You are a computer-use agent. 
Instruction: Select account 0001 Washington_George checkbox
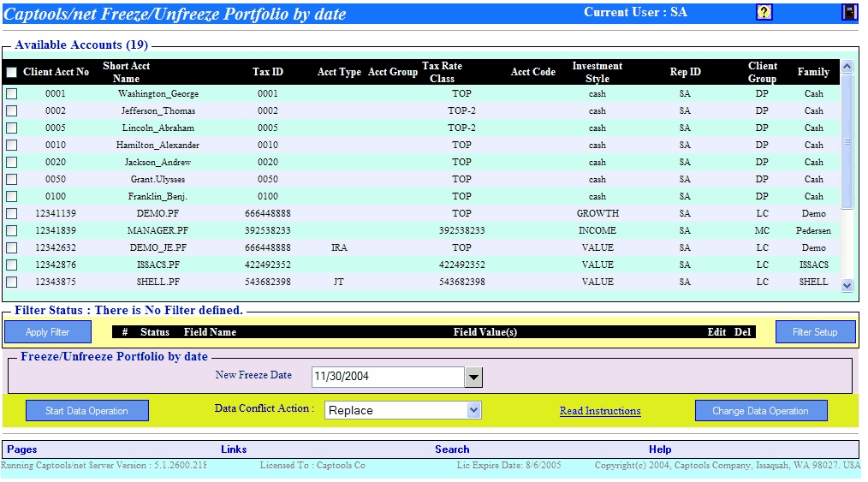click(x=11, y=94)
